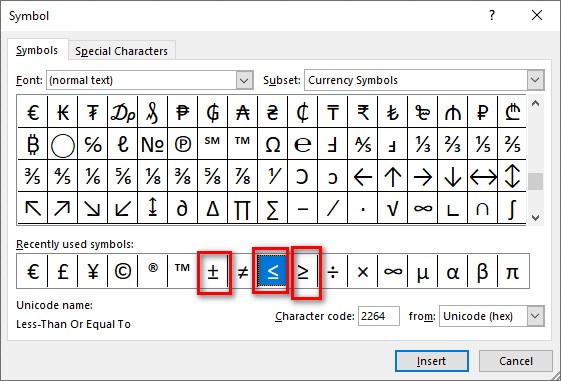Select the increment ∆ symbol
This screenshot has width=561, height=381.
click(213, 207)
